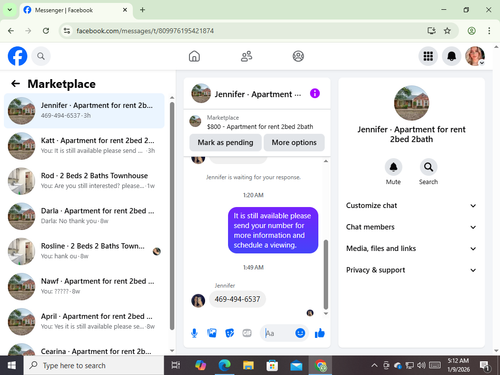This screenshot has height=375, width=500.
Task: Open Jennifer's profile picture in the right panel
Action: (411, 103)
